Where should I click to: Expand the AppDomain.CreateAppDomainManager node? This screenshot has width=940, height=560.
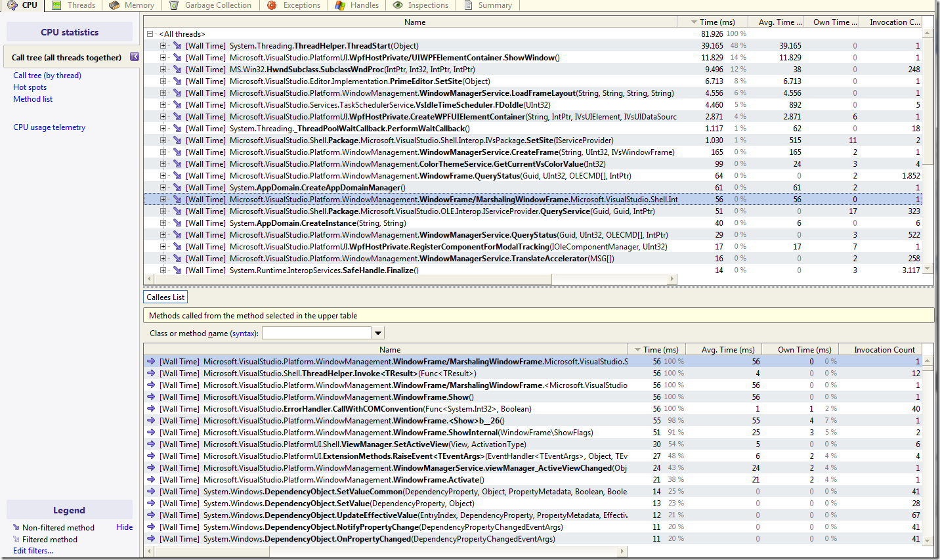[163, 188]
